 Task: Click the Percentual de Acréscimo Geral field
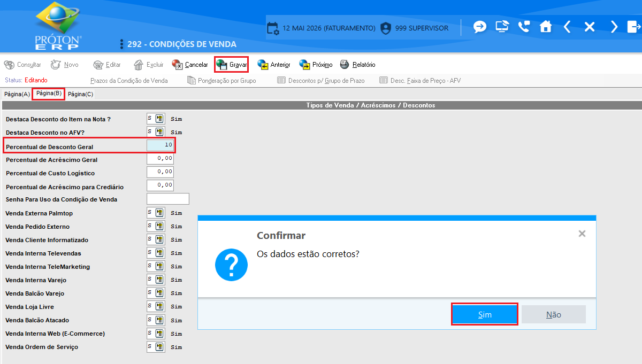(x=160, y=159)
